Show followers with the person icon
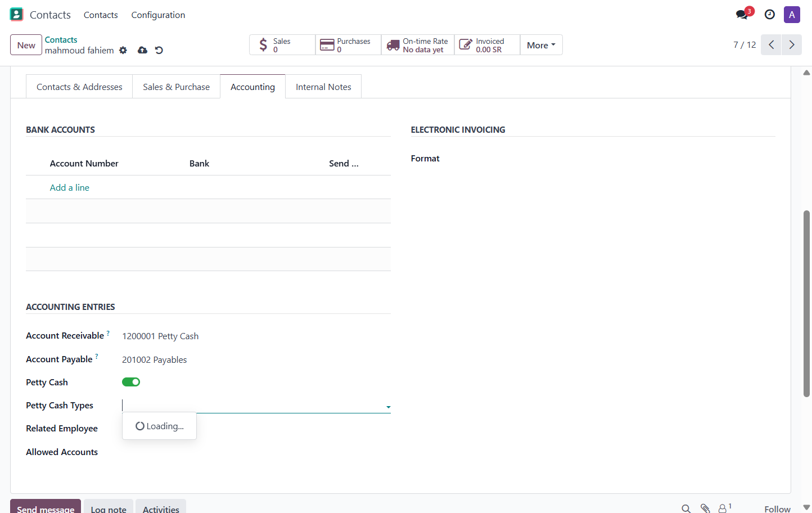Image resolution: width=812 pixels, height=513 pixels. (x=724, y=508)
